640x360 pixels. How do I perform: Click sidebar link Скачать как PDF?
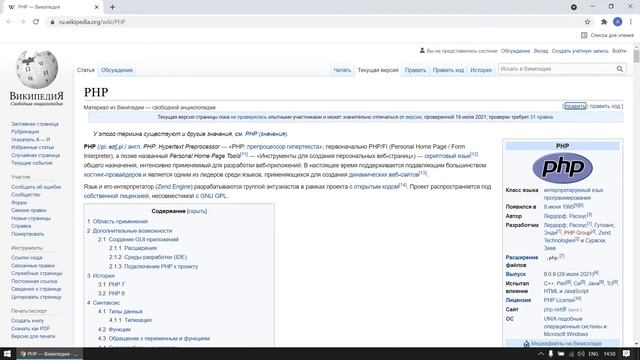pyautogui.click(x=30, y=328)
